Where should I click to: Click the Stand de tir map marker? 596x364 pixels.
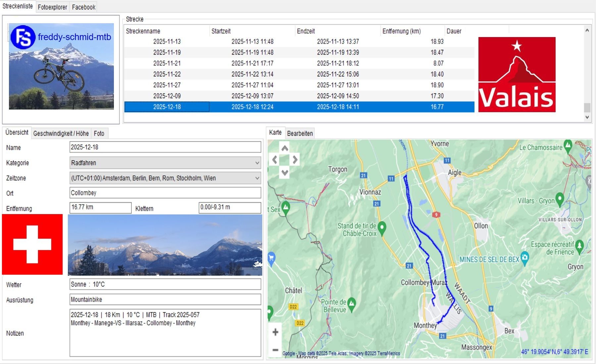(x=382, y=227)
